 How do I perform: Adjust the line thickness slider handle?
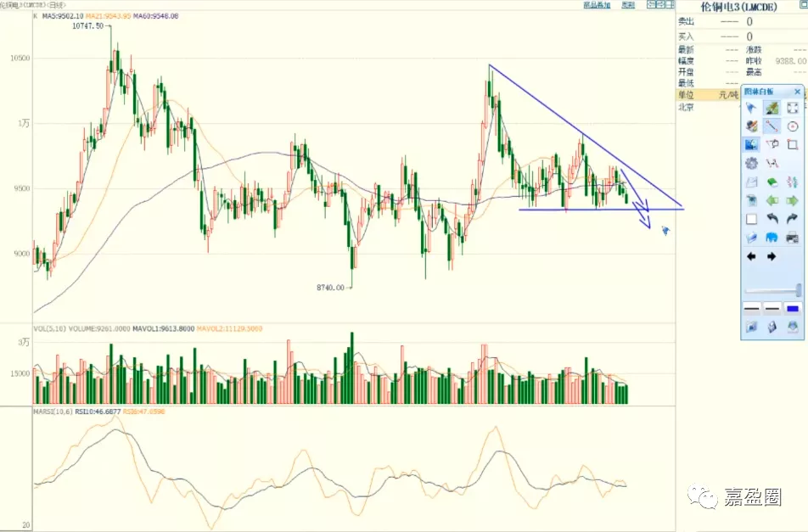tap(798, 290)
